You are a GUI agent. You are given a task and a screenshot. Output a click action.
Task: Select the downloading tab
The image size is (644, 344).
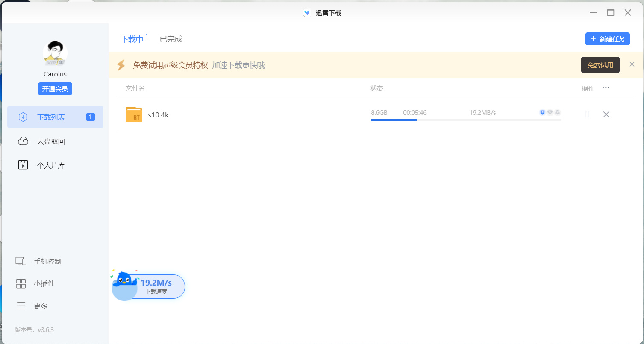point(132,39)
